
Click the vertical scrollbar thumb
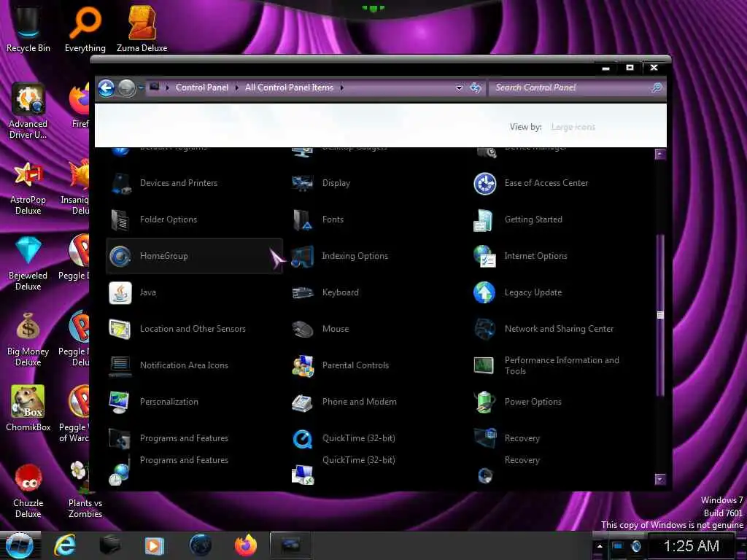(x=660, y=315)
